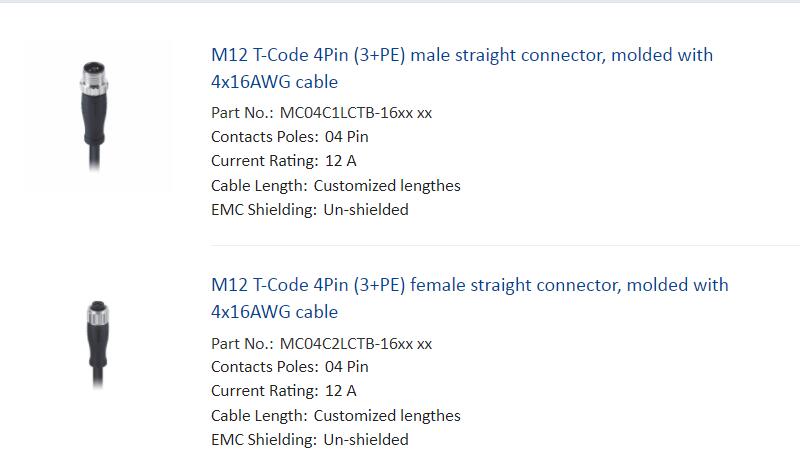
Task: Click the female connector's Current Rating 12 A line
Action: coord(284,391)
